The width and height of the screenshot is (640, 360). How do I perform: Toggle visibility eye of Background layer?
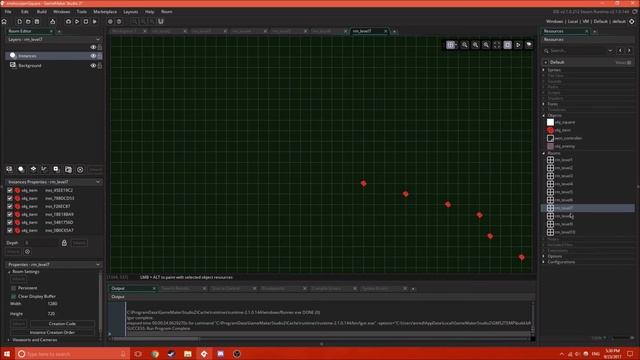click(x=93, y=66)
